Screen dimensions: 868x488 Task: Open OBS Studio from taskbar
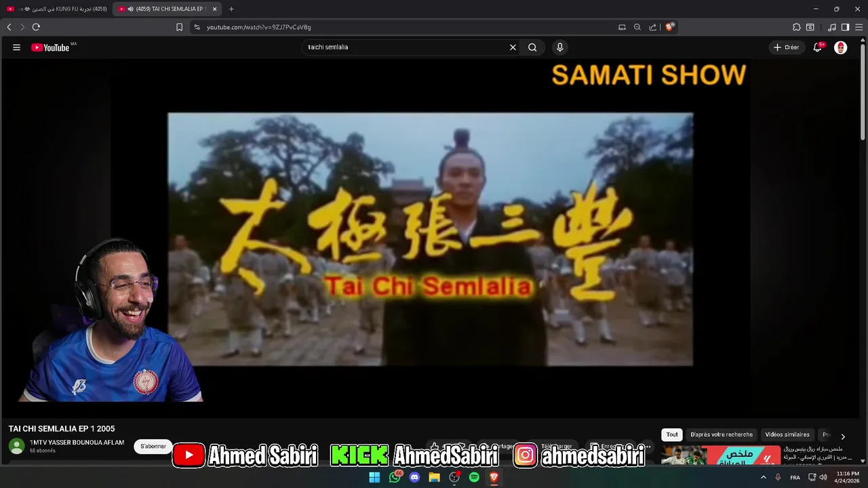[454, 477]
